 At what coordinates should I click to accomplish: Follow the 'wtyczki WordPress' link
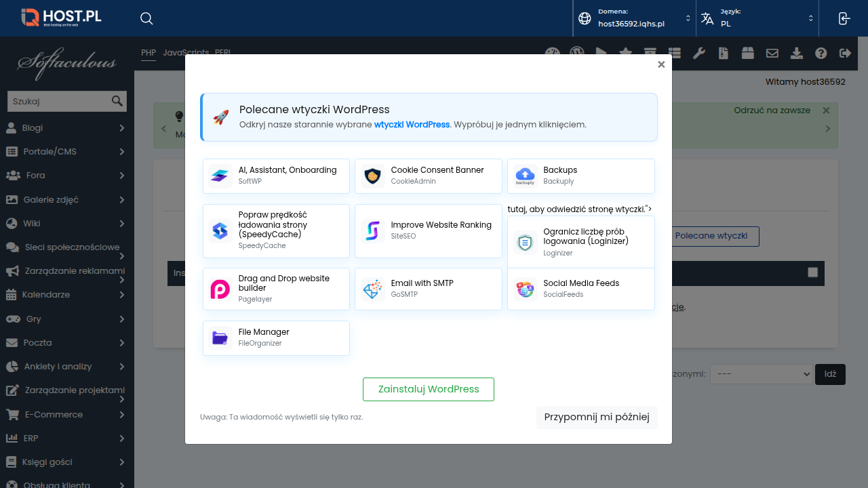pyautogui.click(x=412, y=125)
